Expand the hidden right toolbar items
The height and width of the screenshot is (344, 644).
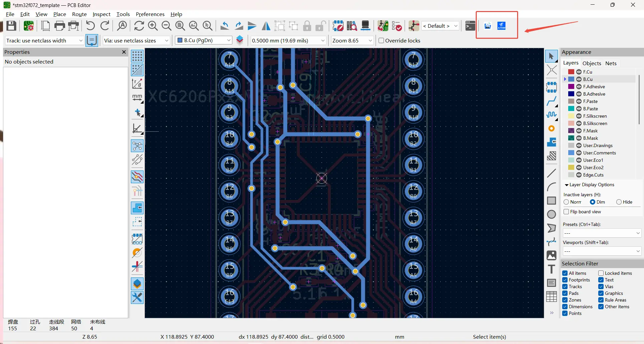552,313
